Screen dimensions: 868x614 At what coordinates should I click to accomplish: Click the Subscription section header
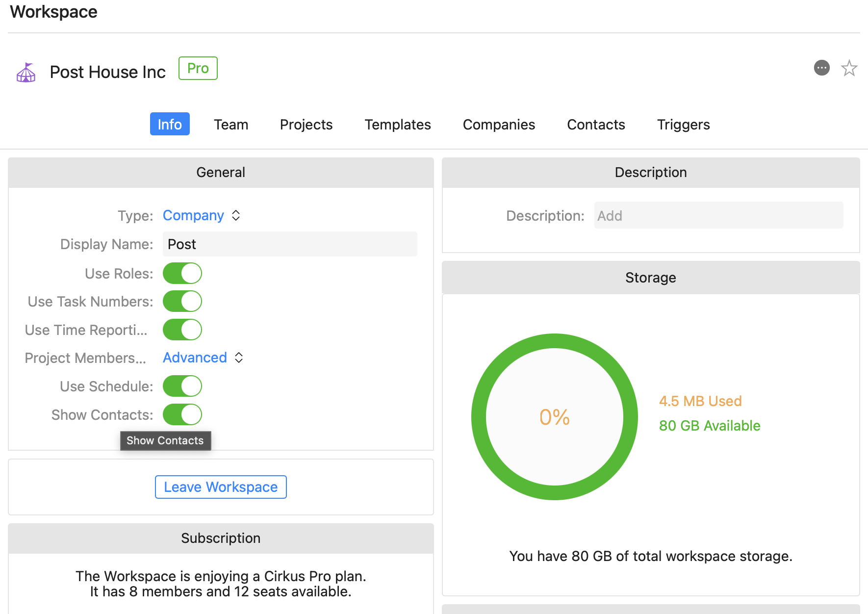click(x=221, y=538)
